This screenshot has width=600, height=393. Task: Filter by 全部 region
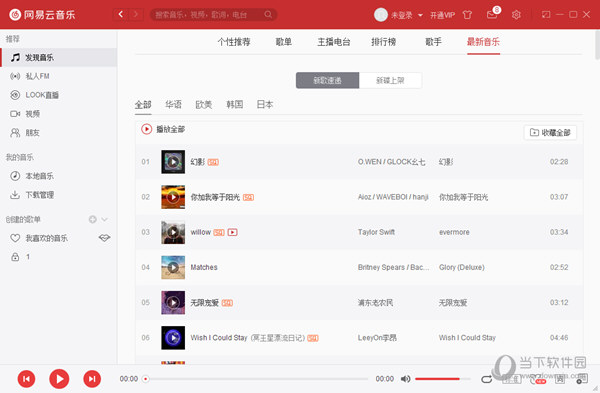[x=143, y=104]
